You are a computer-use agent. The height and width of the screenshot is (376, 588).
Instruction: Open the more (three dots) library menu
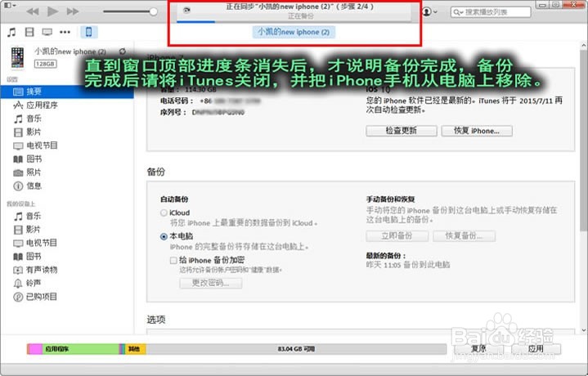point(65,32)
